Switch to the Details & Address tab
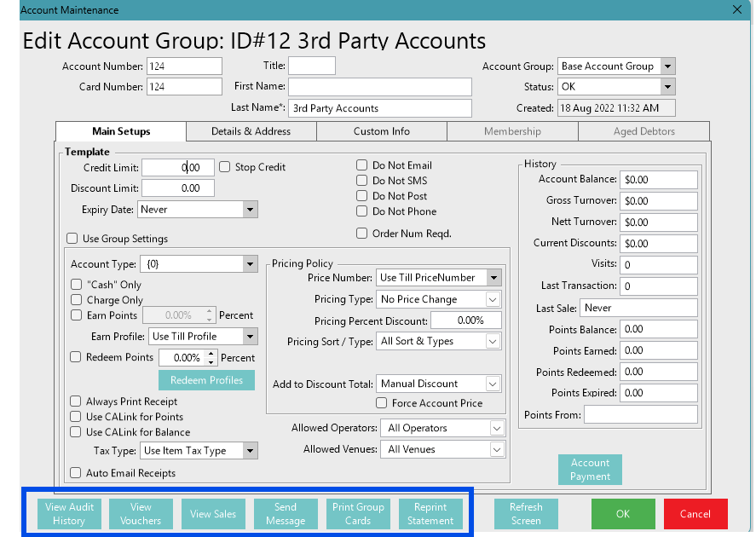The height and width of the screenshot is (537, 756). tap(251, 131)
